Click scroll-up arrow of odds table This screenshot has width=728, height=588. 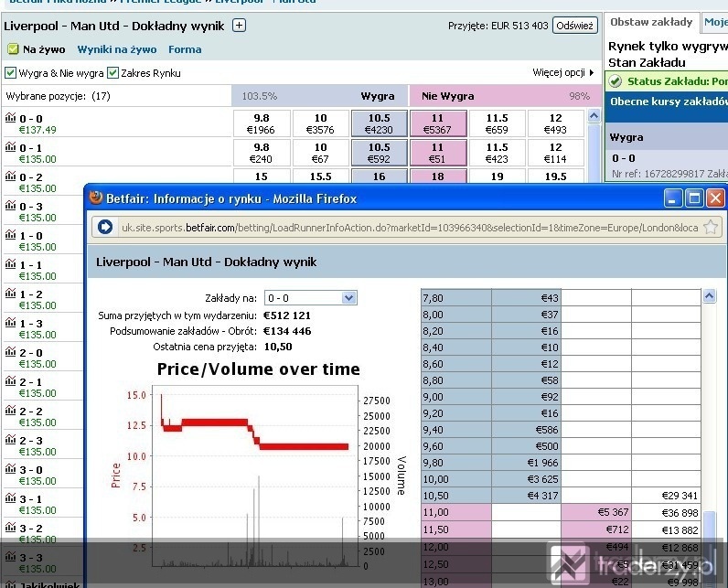coord(594,116)
